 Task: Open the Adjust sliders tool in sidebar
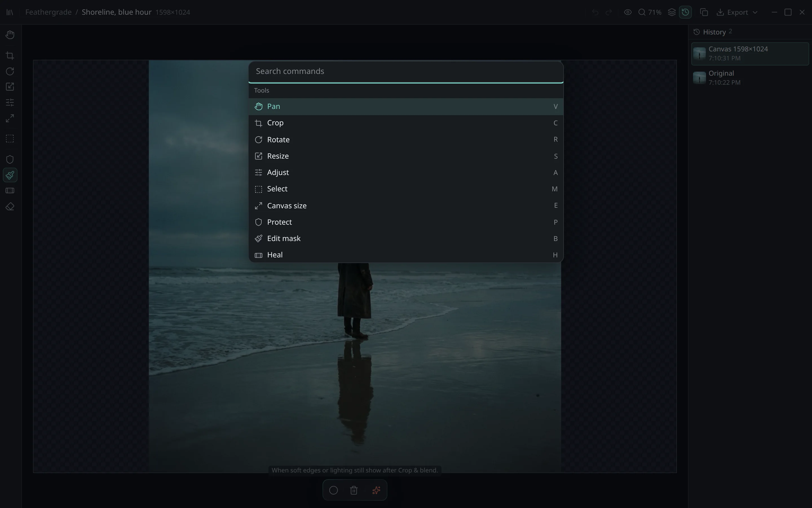click(10, 102)
